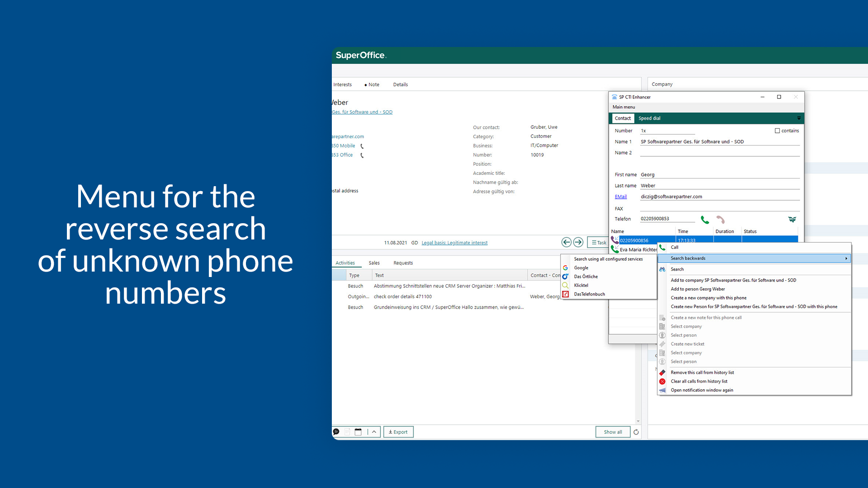Viewport: 868px width, 488px height.
Task: Click the hang-up phone icon beside Telefon
Action: tap(720, 220)
